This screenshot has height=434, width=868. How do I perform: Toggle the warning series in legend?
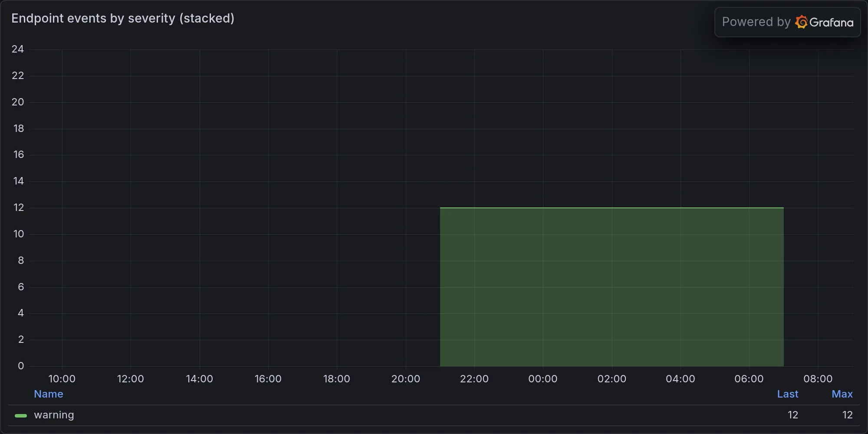pos(54,415)
